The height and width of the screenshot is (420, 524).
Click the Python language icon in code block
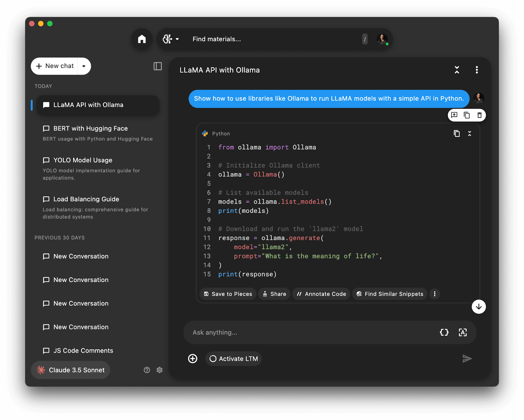point(205,134)
